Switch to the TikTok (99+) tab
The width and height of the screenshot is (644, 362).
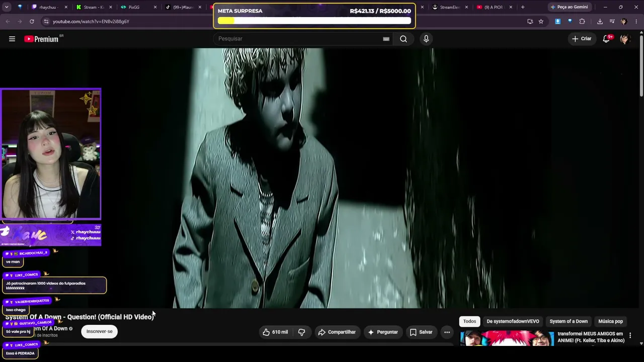click(184, 7)
